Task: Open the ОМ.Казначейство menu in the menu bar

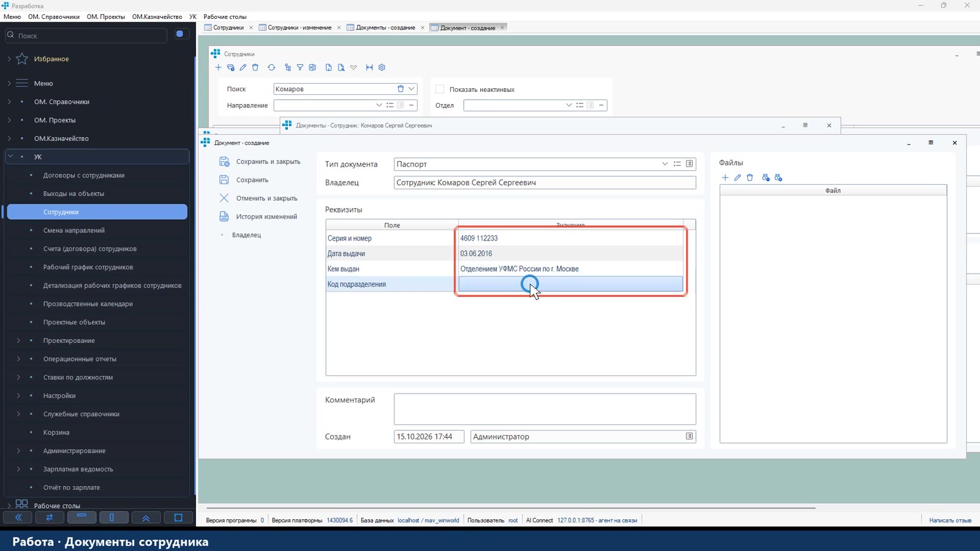Action: tap(157, 17)
